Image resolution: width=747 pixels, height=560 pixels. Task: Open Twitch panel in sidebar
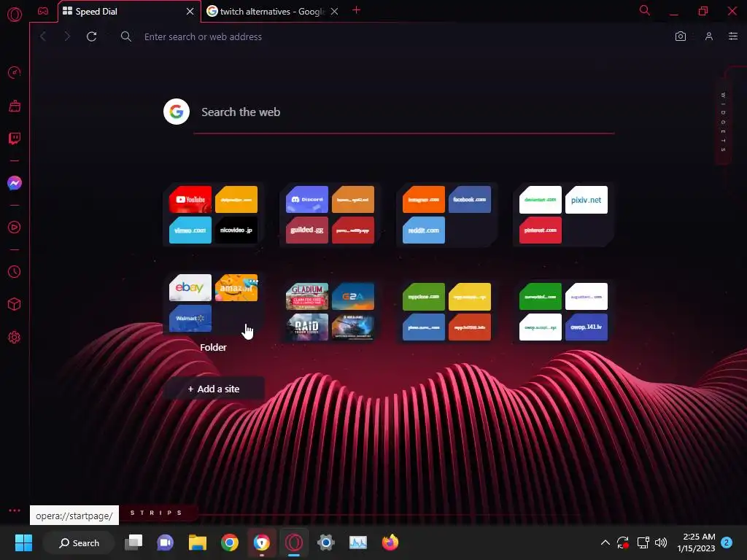(15, 139)
